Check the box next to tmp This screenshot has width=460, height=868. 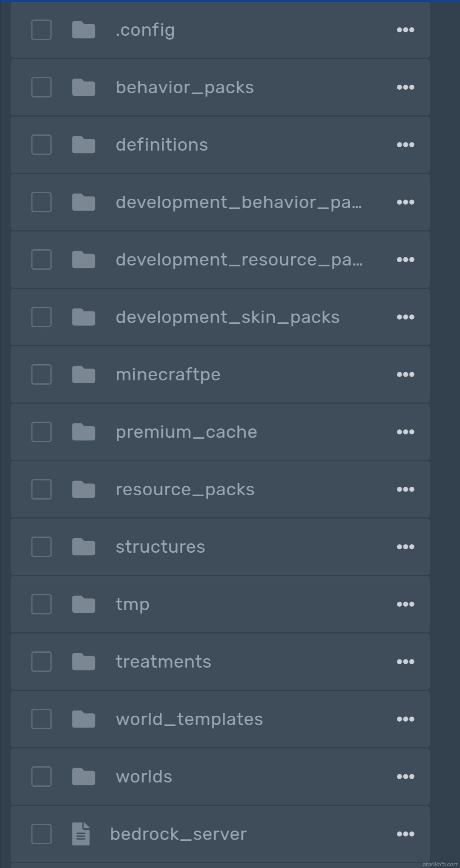click(41, 604)
